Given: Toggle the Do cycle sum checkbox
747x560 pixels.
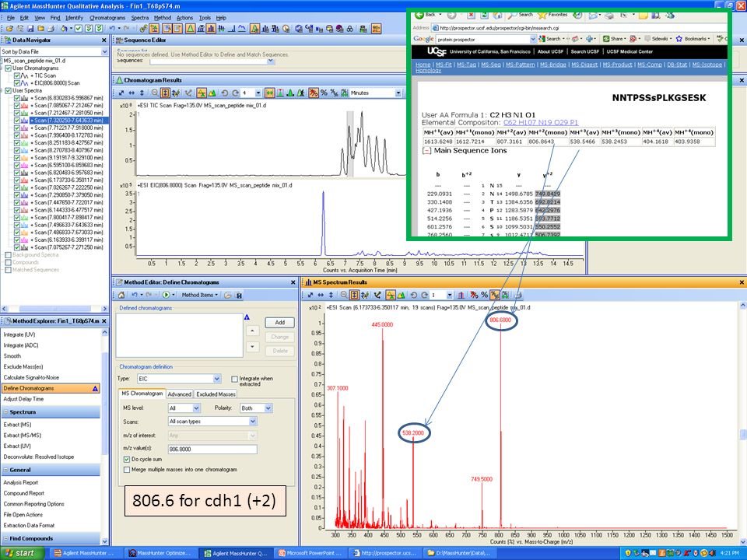Looking at the screenshot, I should click(127, 460).
